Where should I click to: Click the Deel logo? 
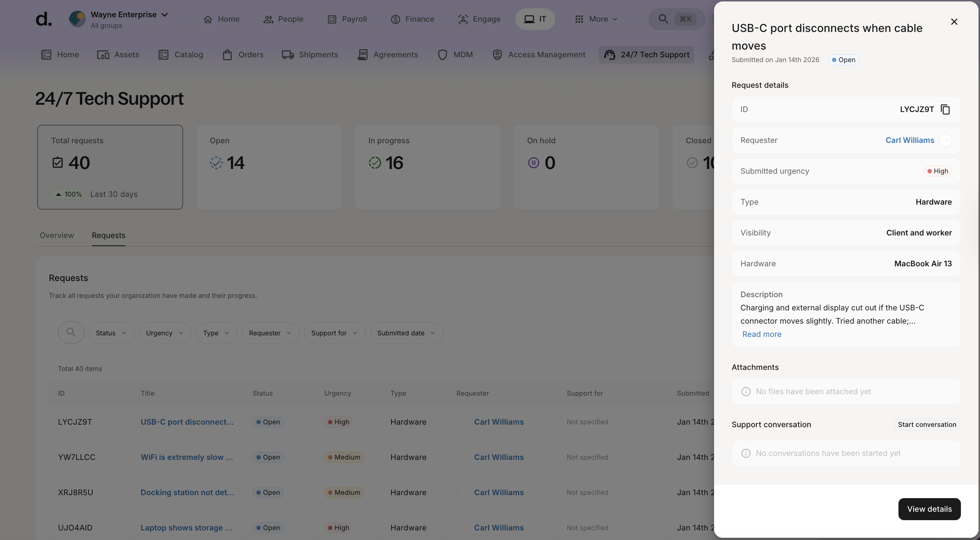coord(44,19)
